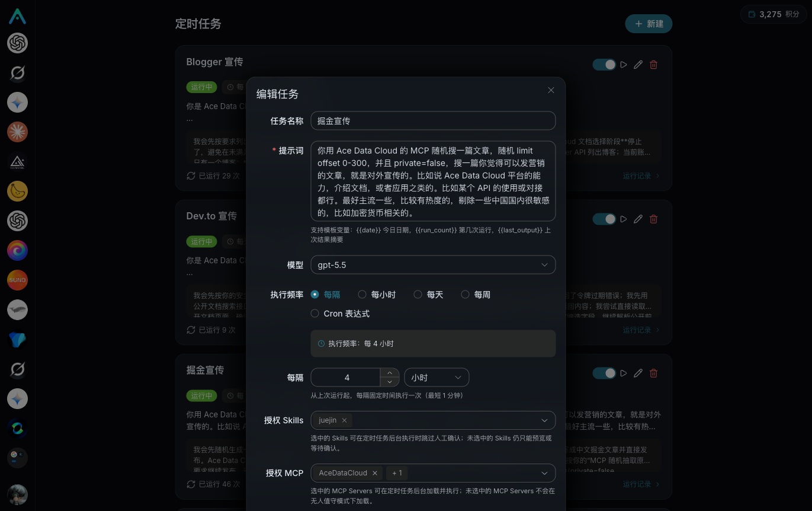Click the 运行中 tag on Blogger 宣传

(201, 87)
